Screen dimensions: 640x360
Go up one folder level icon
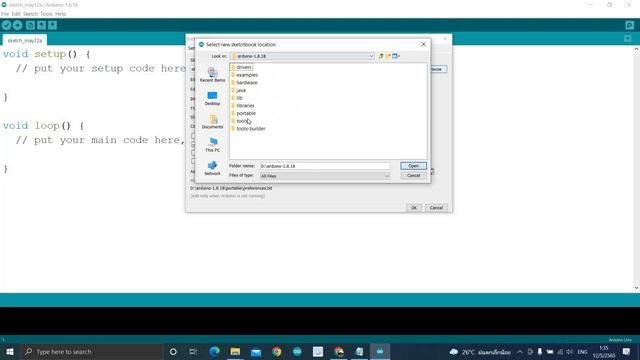pos(381,56)
